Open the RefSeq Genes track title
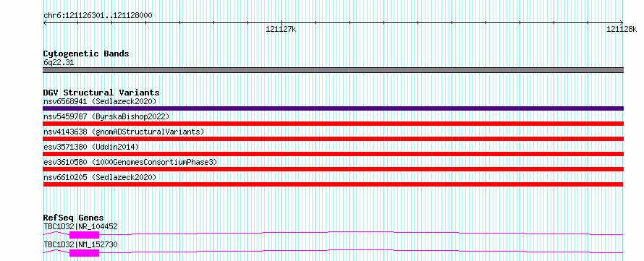644x261 pixels. [74, 218]
